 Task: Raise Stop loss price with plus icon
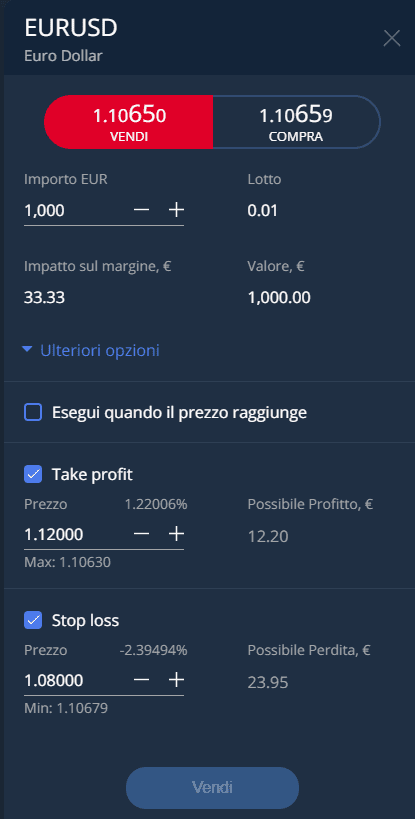pos(176,680)
